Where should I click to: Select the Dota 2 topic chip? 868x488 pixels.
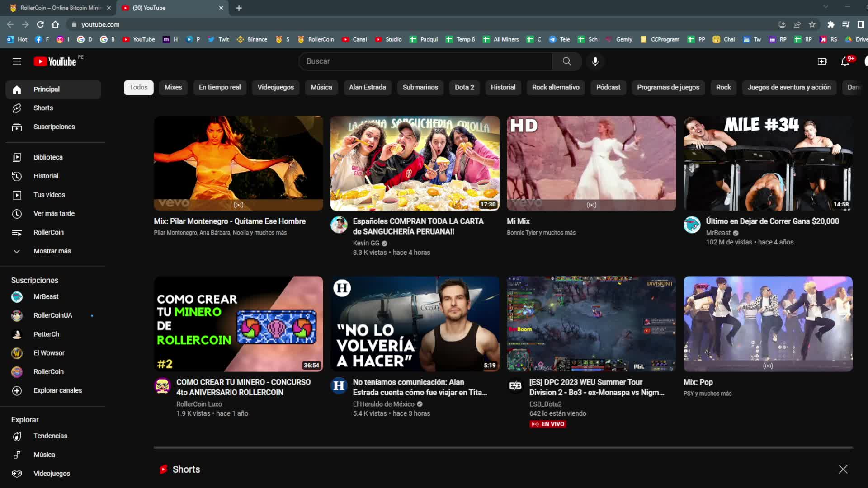(x=464, y=87)
